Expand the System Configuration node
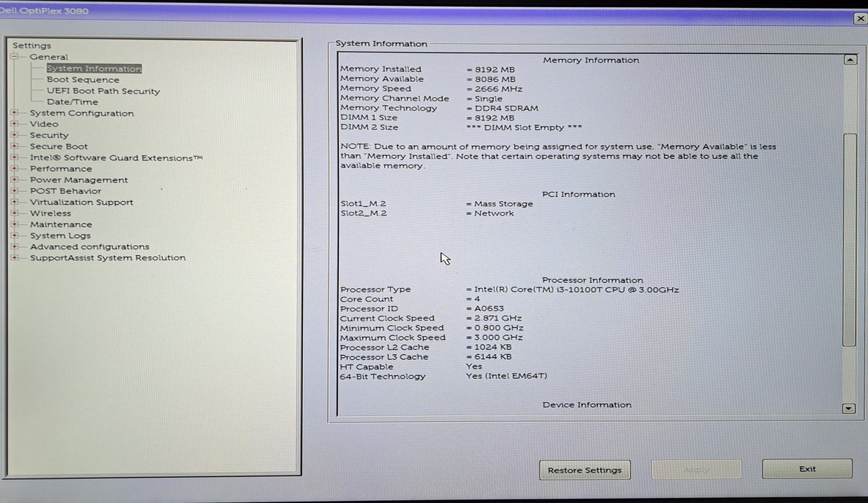This screenshot has width=868, height=503. [x=14, y=113]
